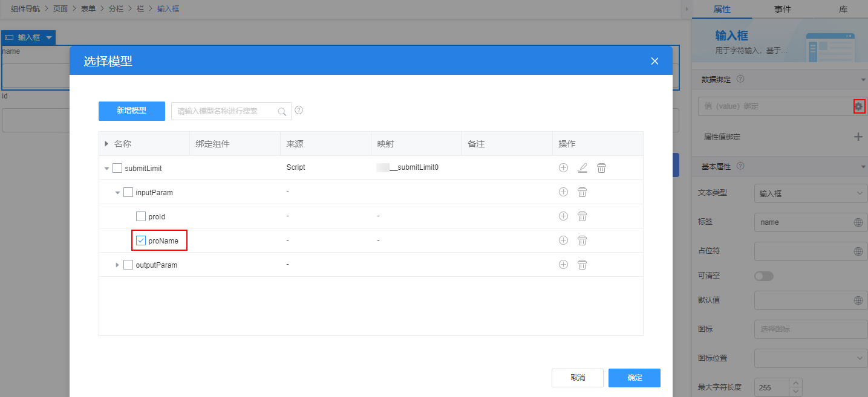Click add icon in outputParam row

(x=563, y=265)
